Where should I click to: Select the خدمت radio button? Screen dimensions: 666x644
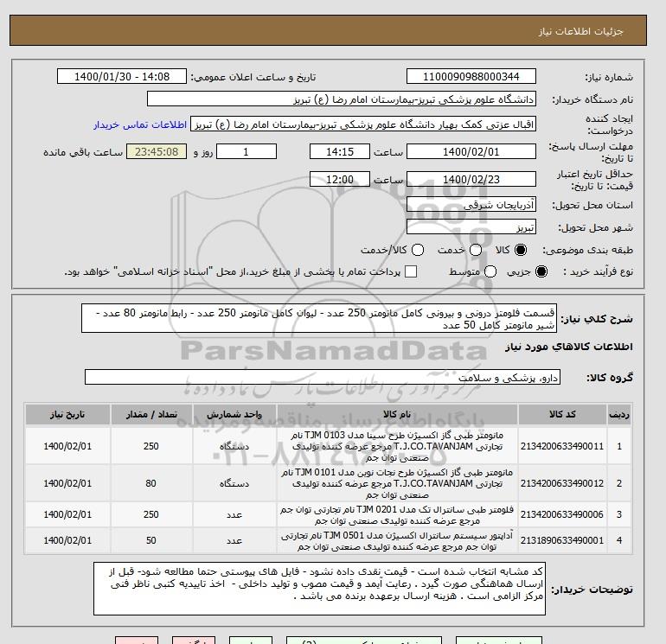(x=476, y=250)
